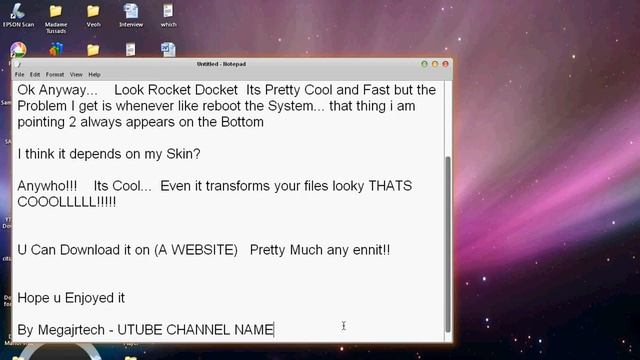Click the words "Pretty Much any ennit!!"
This screenshot has height=360, width=640.
click(320, 250)
